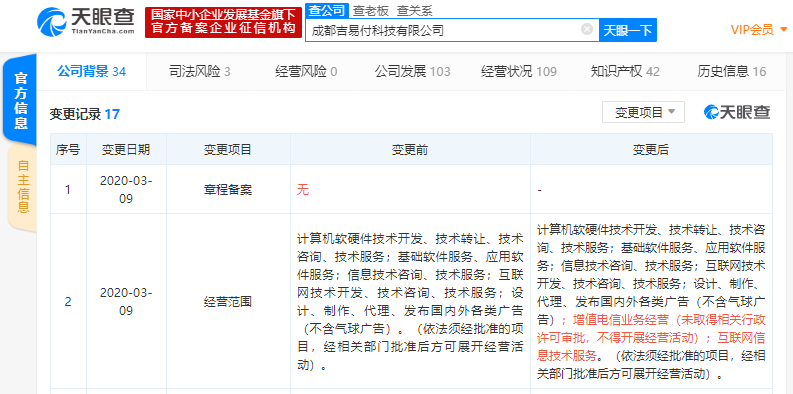Image resolution: width=793 pixels, height=394 pixels.
Task: Open the red 官方备案企业征信机构 banner
Action: [x=223, y=22]
